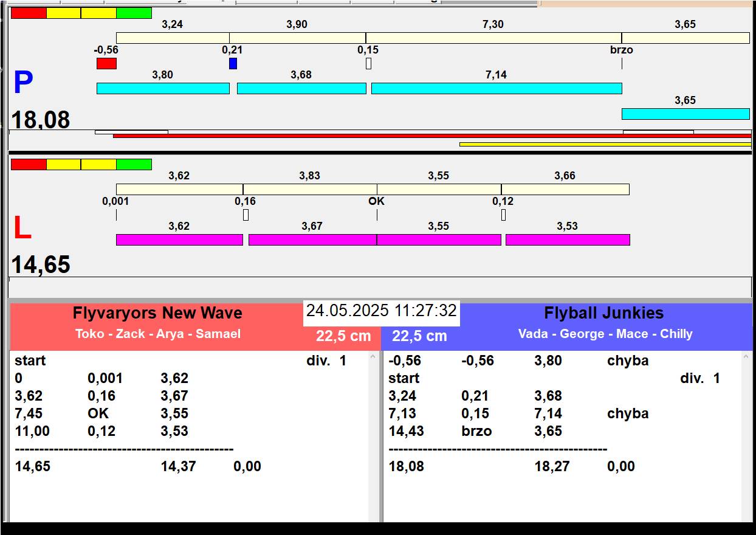Select the cyan 7,14 run bar

coord(497,89)
